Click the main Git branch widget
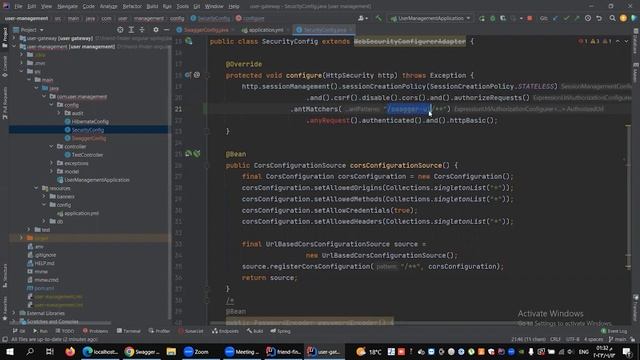The width and height of the screenshot is (640, 360). [617, 339]
